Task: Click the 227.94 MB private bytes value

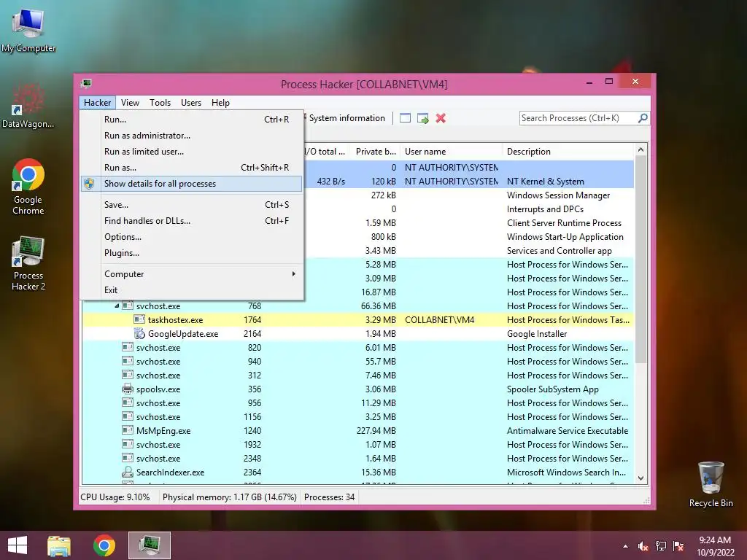Action: [376, 430]
